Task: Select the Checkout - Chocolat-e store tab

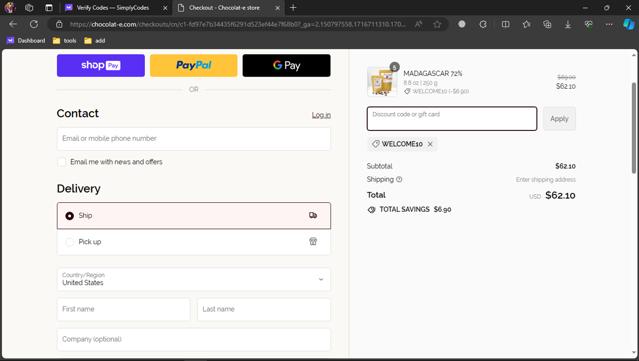Action: click(x=224, y=8)
